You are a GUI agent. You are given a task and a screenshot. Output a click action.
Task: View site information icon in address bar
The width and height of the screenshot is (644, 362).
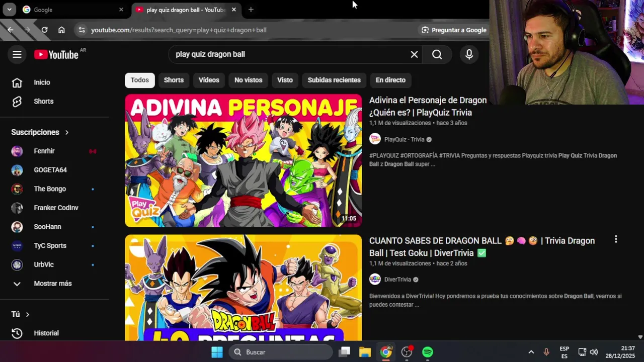(82, 30)
